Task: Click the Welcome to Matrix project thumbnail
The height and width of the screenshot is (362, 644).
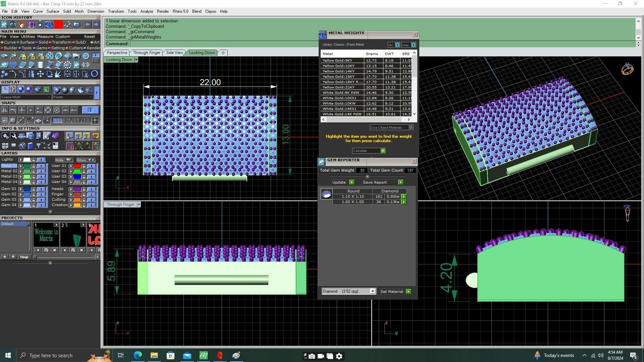Action: click(x=46, y=235)
